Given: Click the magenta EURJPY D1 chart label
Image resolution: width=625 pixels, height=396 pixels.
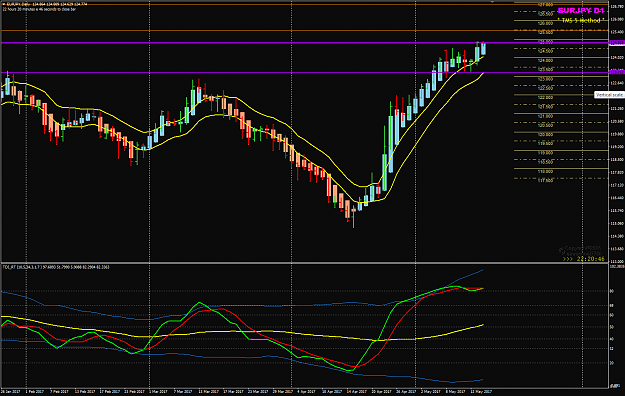Looking at the screenshot, I should click(581, 11).
